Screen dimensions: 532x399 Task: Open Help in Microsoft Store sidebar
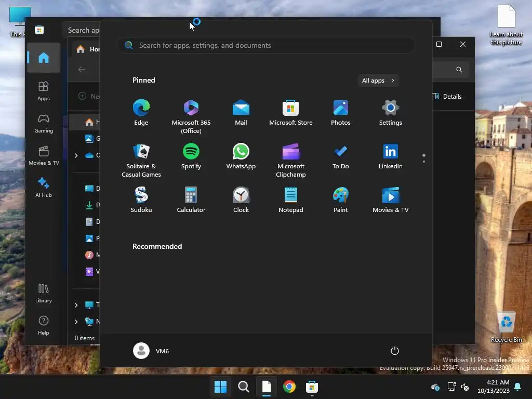click(44, 325)
